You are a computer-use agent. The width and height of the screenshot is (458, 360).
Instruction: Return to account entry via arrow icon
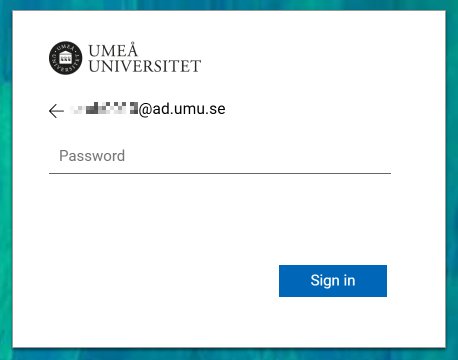56,111
